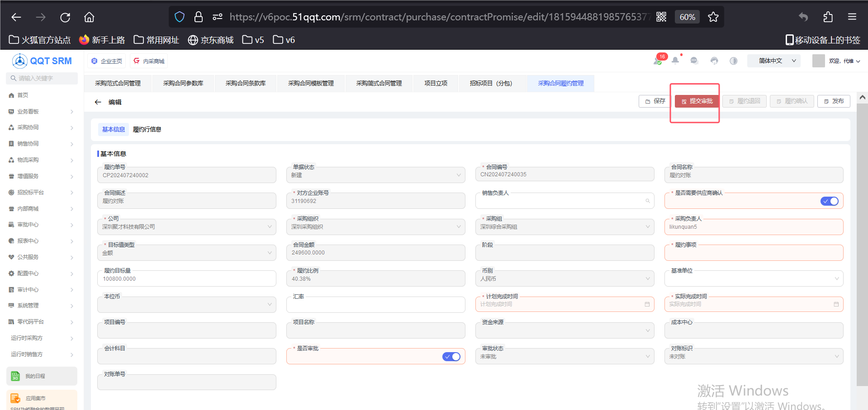Click the 履约事项 input field

pos(754,253)
